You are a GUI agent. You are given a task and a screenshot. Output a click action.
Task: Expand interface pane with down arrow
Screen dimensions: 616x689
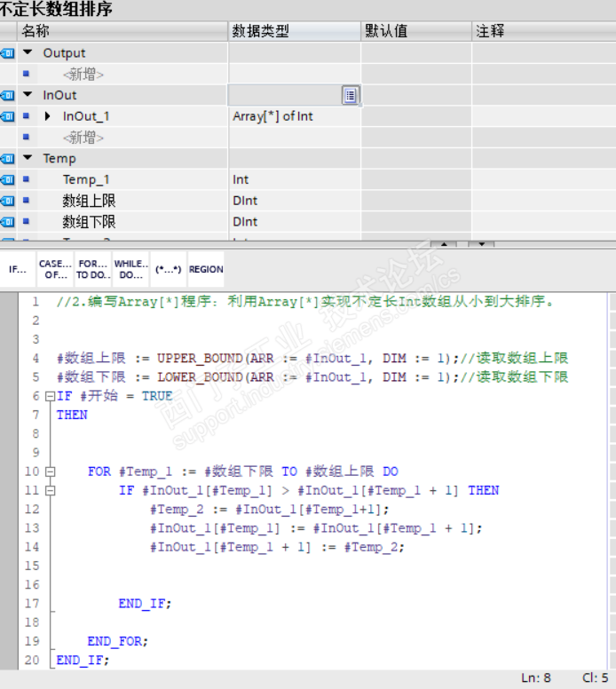[x=482, y=244]
